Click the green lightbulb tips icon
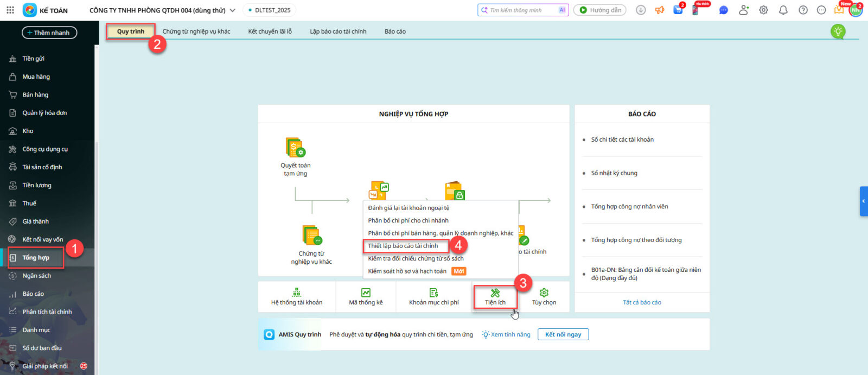Viewport: 868px width, 375px height. click(x=838, y=31)
